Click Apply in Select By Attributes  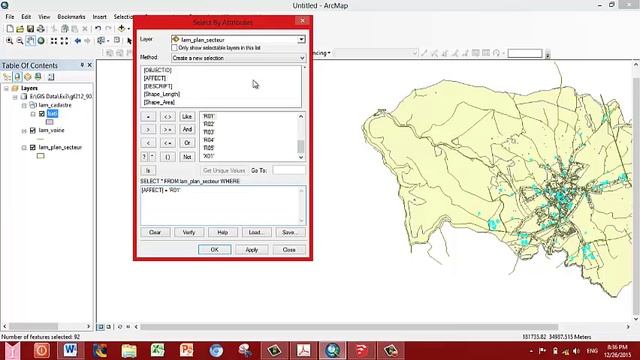[x=252, y=249]
